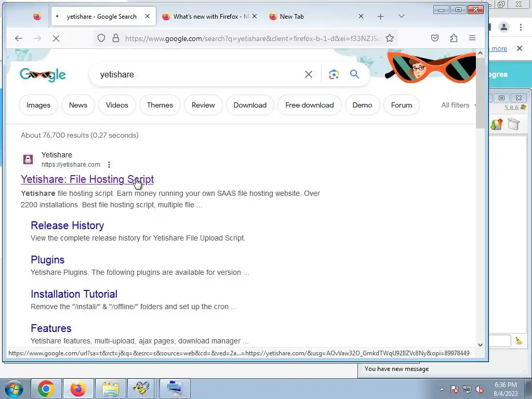Screen dimensions: 532x399
Task: Filter results by Images
Action: 38,105
